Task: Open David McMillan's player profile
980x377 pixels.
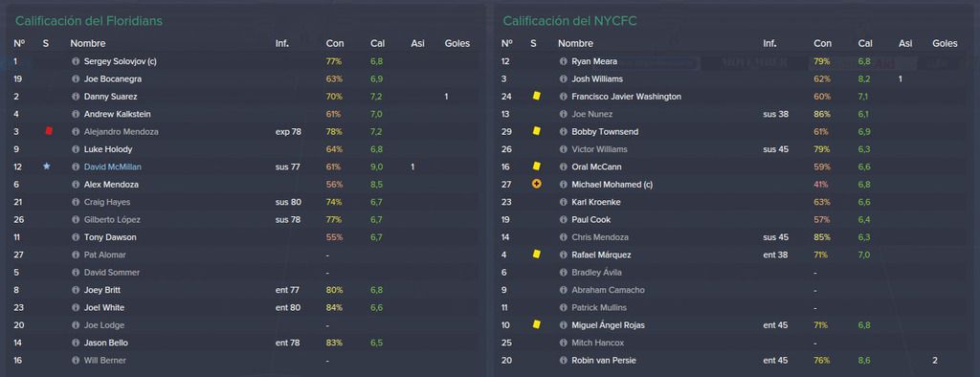Action: pyautogui.click(x=113, y=166)
